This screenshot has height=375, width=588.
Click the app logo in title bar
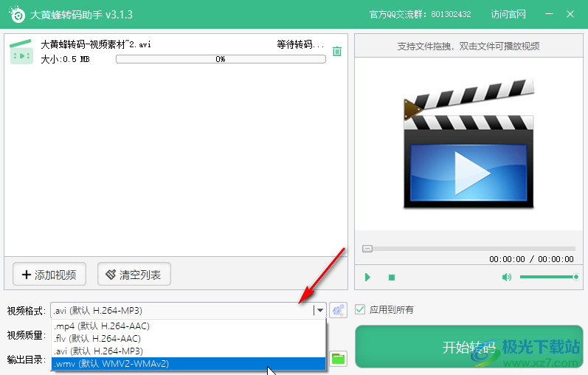point(16,14)
